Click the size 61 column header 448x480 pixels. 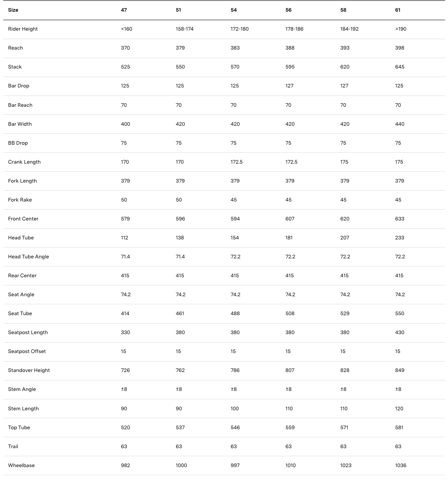click(398, 10)
